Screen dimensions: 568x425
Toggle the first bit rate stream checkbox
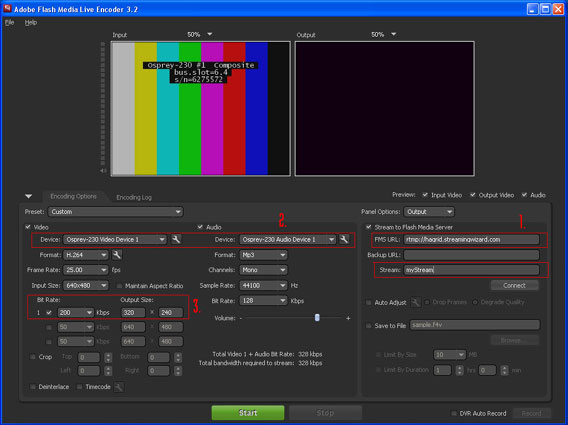(49, 312)
